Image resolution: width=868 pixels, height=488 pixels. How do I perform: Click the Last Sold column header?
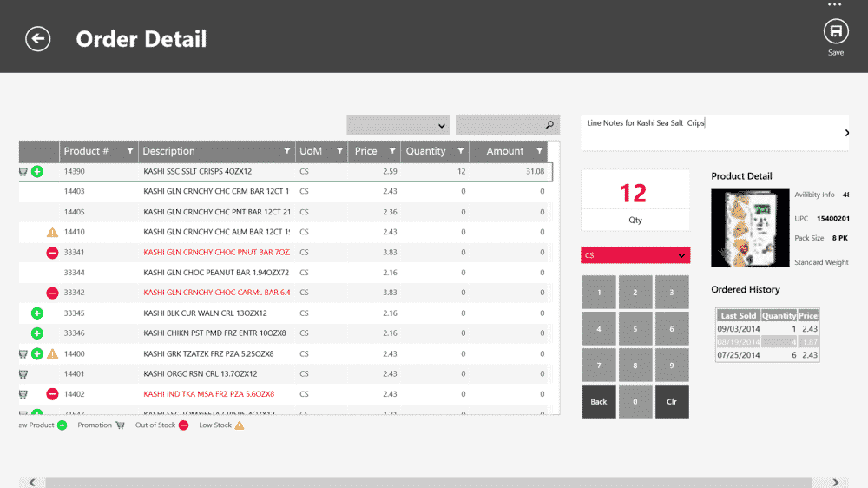pyautogui.click(x=739, y=316)
